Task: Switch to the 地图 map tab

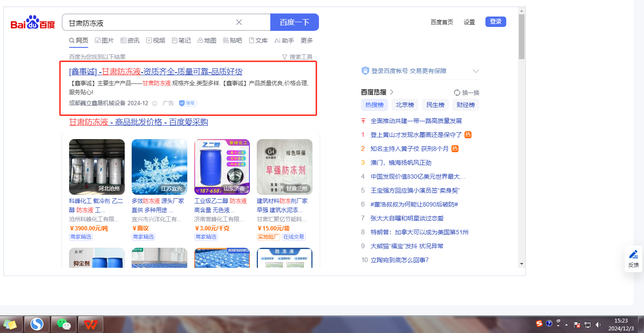Action: tap(207, 40)
